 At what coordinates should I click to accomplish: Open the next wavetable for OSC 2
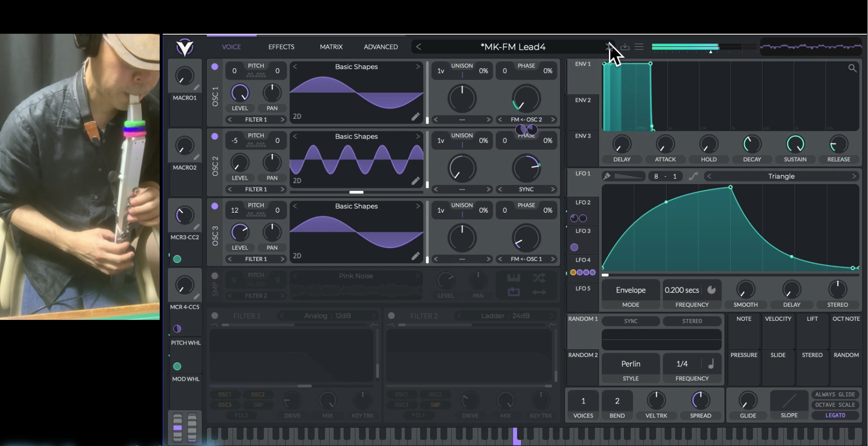pos(419,136)
